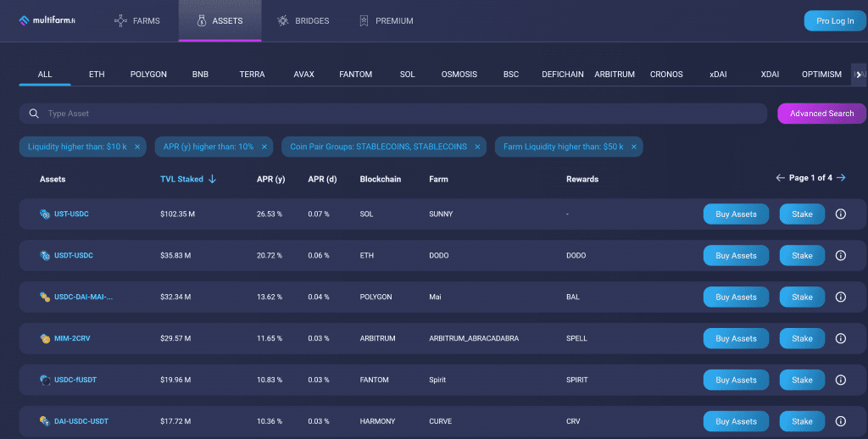This screenshot has width=868, height=439.
Task: Open the USDT-USDC asset link
Action: [x=74, y=255]
